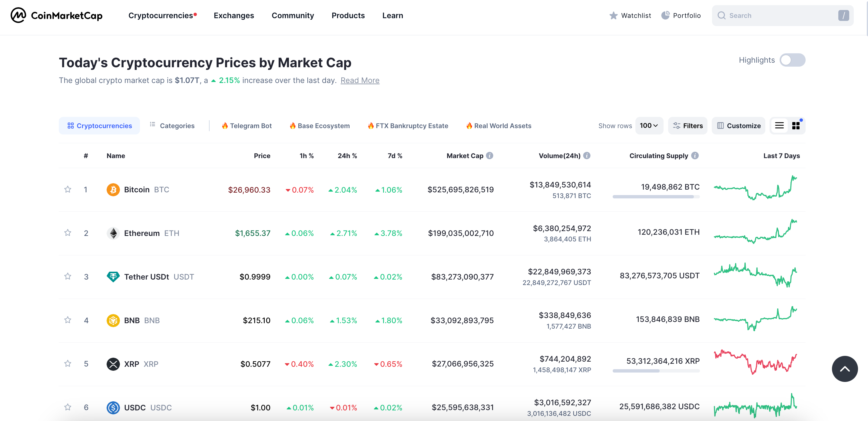Viewport: 868px width, 421px height.
Task: Sort by the 24h % column header
Action: pyautogui.click(x=347, y=156)
